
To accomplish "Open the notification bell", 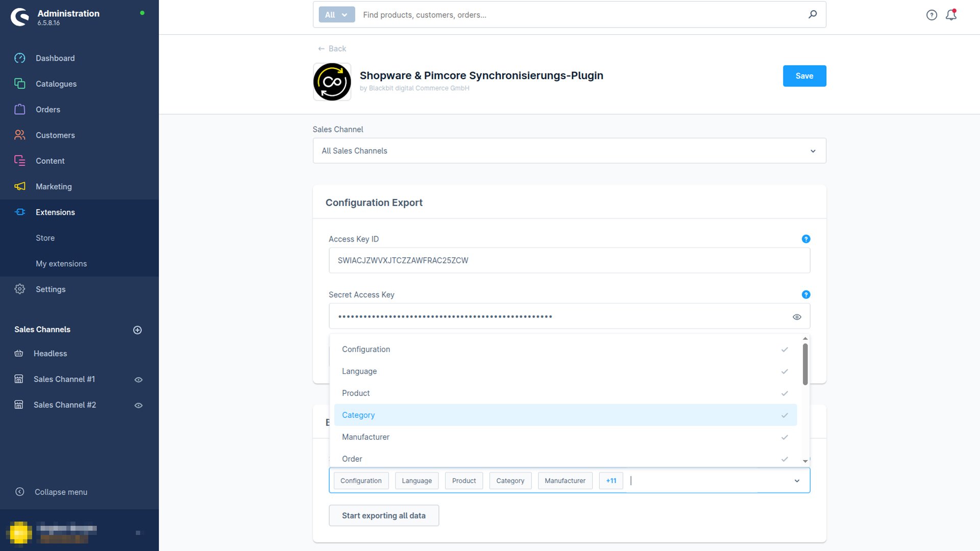I will (x=951, y=15).
